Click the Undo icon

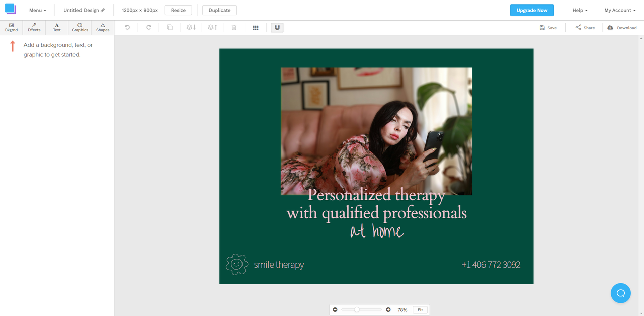(x=127, y=27)
